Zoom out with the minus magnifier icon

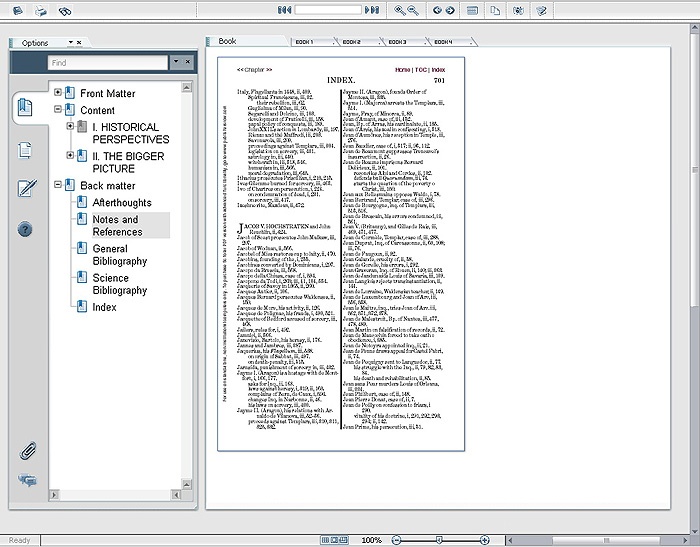[413, 10]
